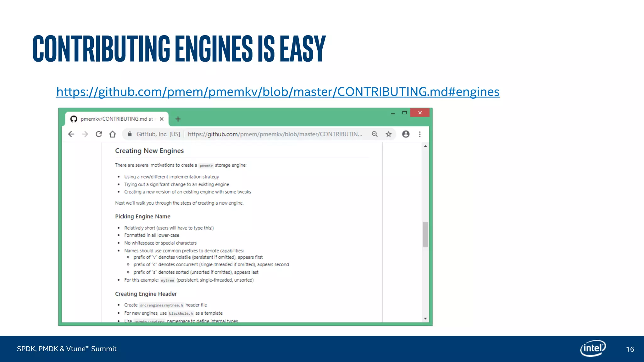Close the browser window with red X

coord(420,112)
